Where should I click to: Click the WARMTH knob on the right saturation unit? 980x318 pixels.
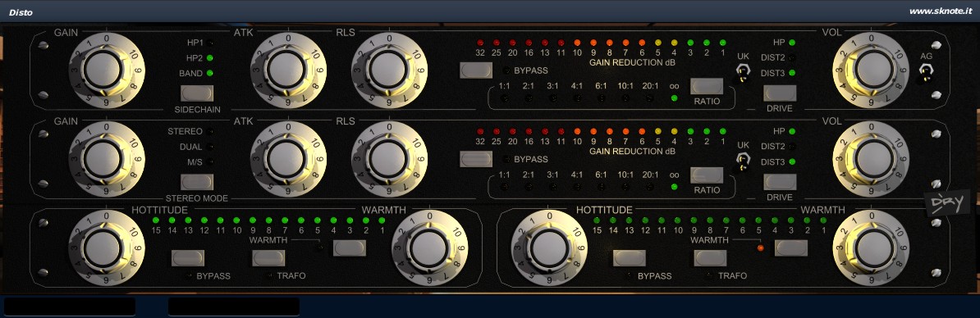tap(872, 248)
